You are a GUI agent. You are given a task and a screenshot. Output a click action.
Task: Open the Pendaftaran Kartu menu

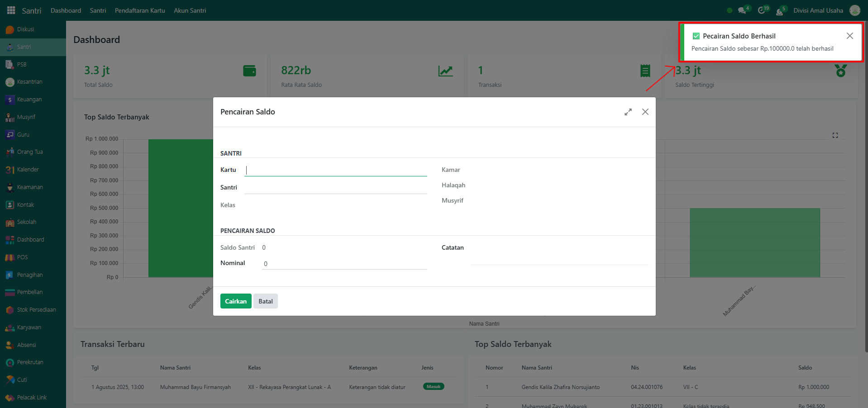(140, 10)
